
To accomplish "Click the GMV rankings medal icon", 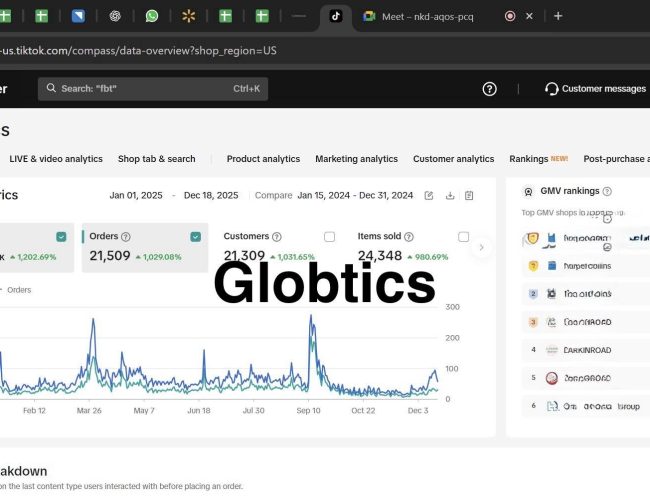I will point(528,192).
